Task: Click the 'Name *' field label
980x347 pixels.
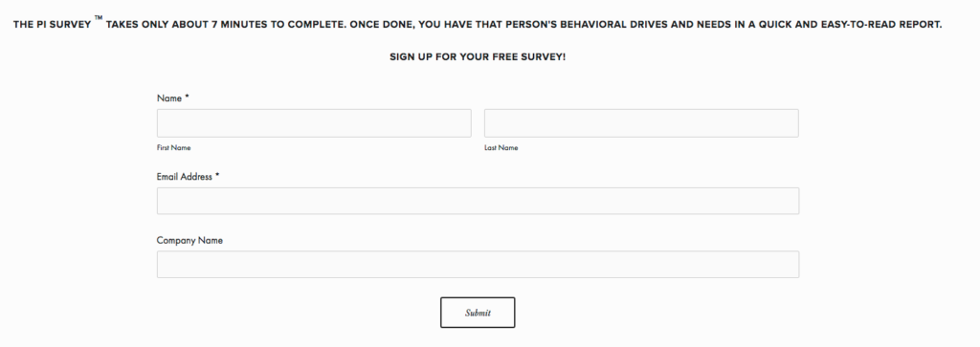Action: click(173, 98)
